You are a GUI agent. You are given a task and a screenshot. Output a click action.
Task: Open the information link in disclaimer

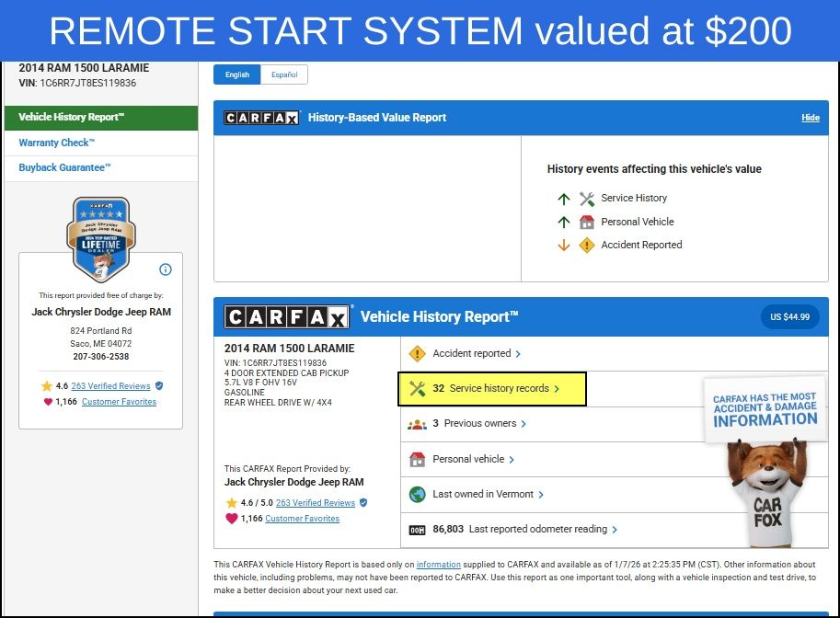tap(438, 565)
